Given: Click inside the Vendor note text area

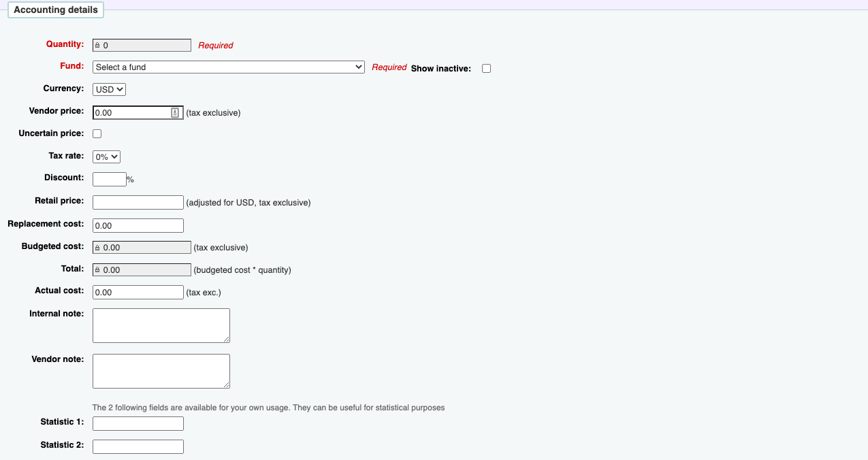Looking at the screenshot, I should coord(161,370).
